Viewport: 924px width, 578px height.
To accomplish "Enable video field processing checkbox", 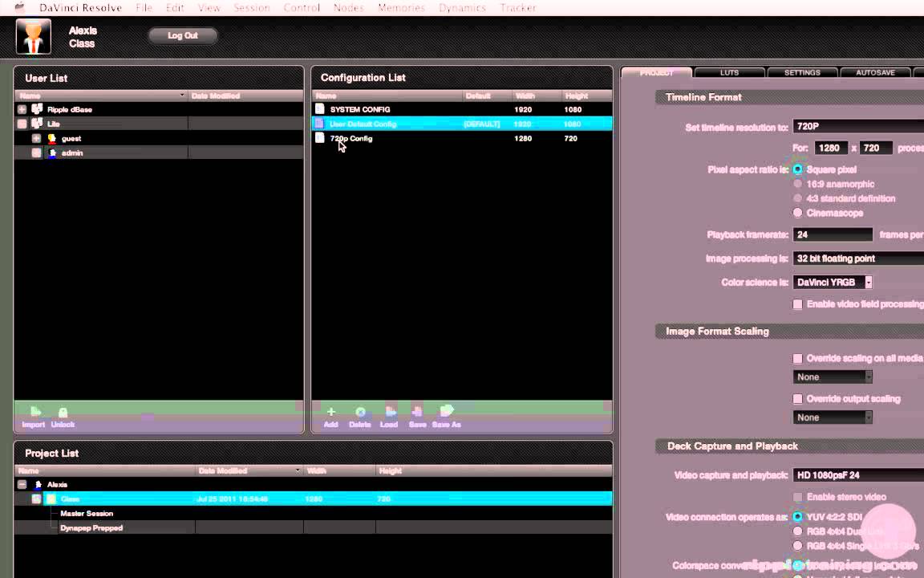I will point(798,304).
